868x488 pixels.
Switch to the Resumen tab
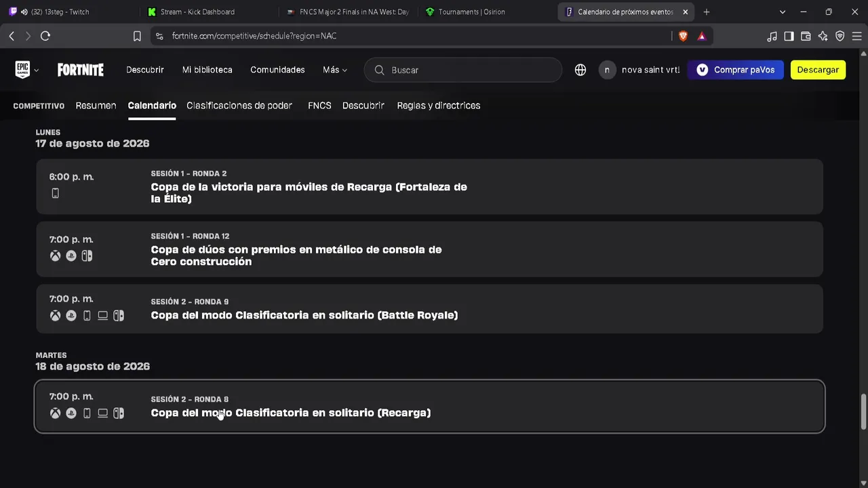(96, 106)
